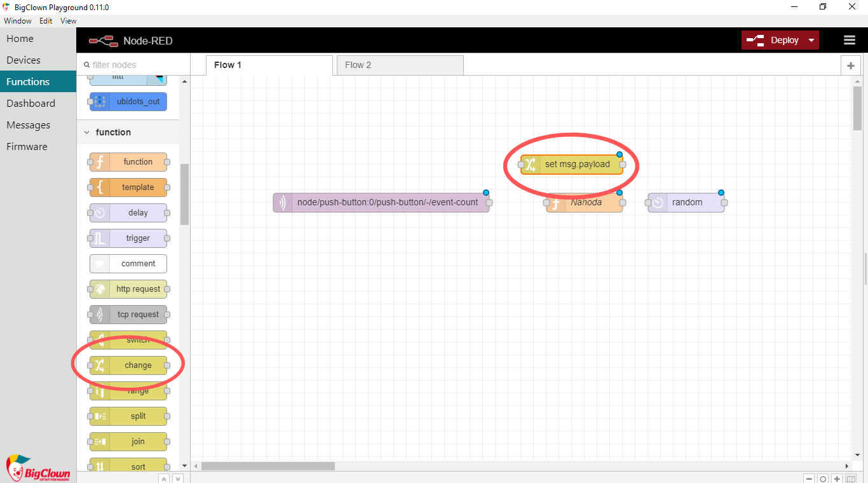This screenshot has width=868, height=483.
Task: Open the View menu
Action: [x=69, y=21]
